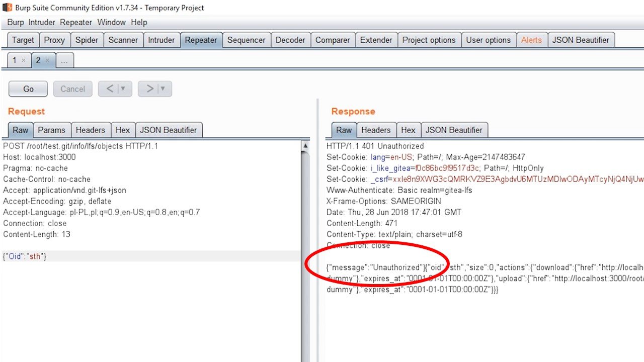Switch to the Request Params tab
This screenshot has height=362, width=644.
(x=52, y=130)
